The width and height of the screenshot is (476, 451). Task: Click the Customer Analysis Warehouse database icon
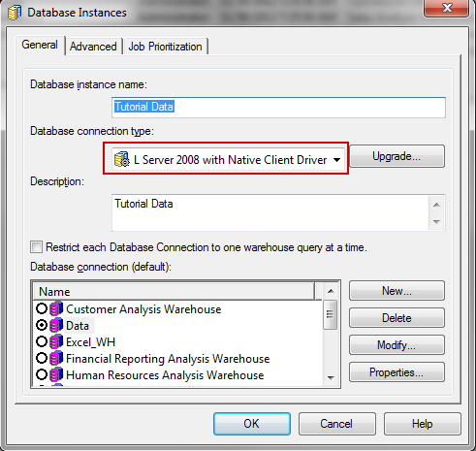(56, 308)
